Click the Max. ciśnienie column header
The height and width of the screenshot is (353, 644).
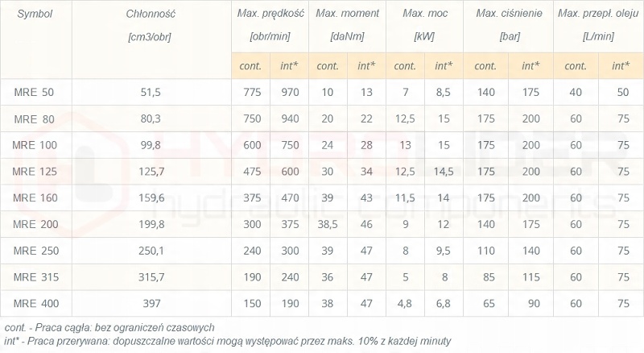(x=509, y=15)
